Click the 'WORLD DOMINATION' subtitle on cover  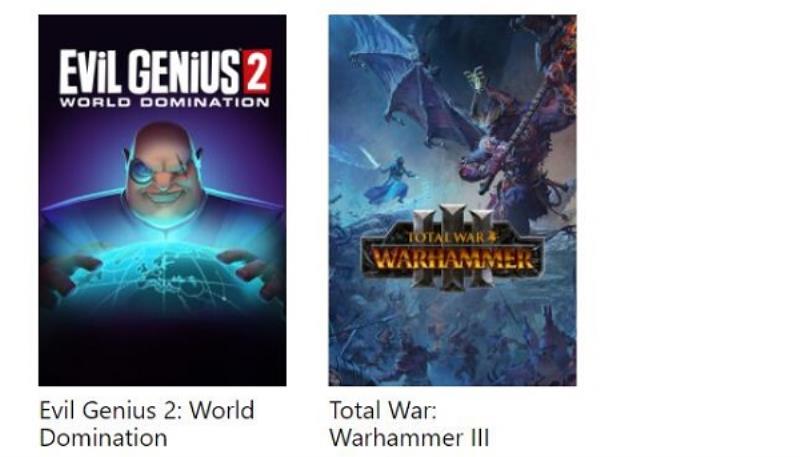point(165,102)
